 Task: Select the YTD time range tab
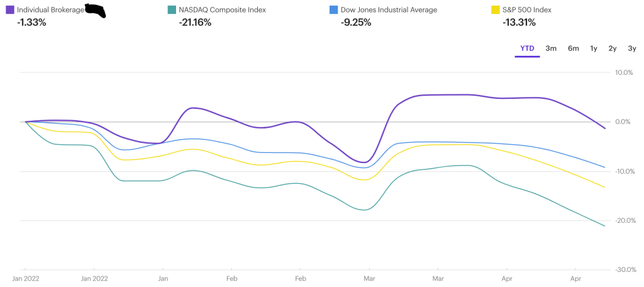coord(527,48)
